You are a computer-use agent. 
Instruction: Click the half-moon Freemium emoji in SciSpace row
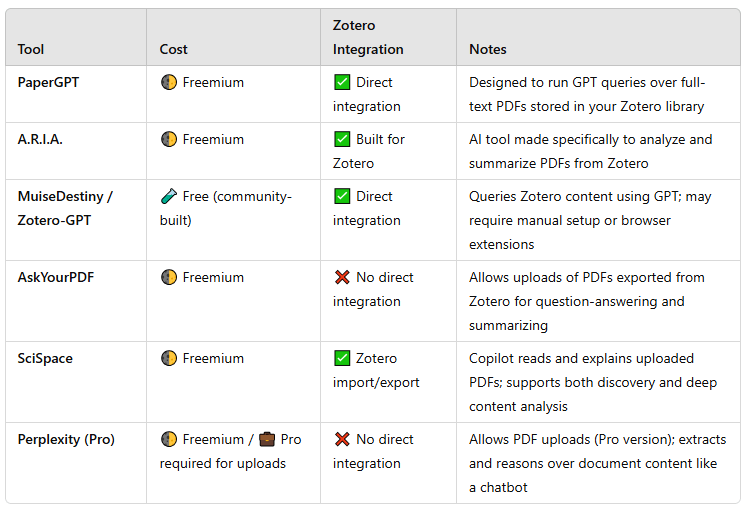(x=169, y=358)
